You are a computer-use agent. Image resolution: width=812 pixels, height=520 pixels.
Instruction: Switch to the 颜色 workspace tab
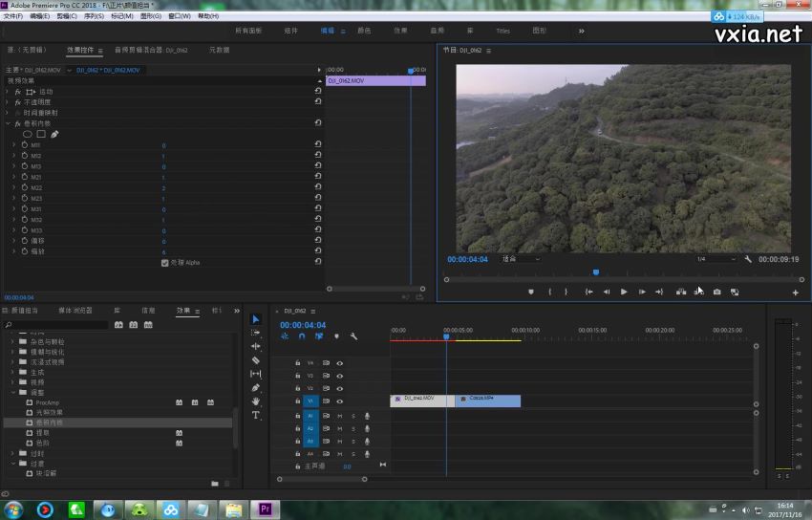tap(364, 31)
